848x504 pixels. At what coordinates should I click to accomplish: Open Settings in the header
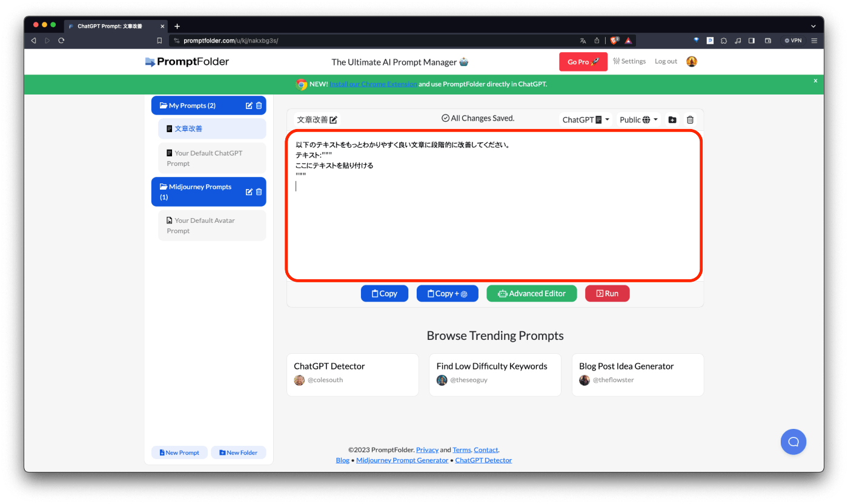pyautogui.click(x=629, y=61)
